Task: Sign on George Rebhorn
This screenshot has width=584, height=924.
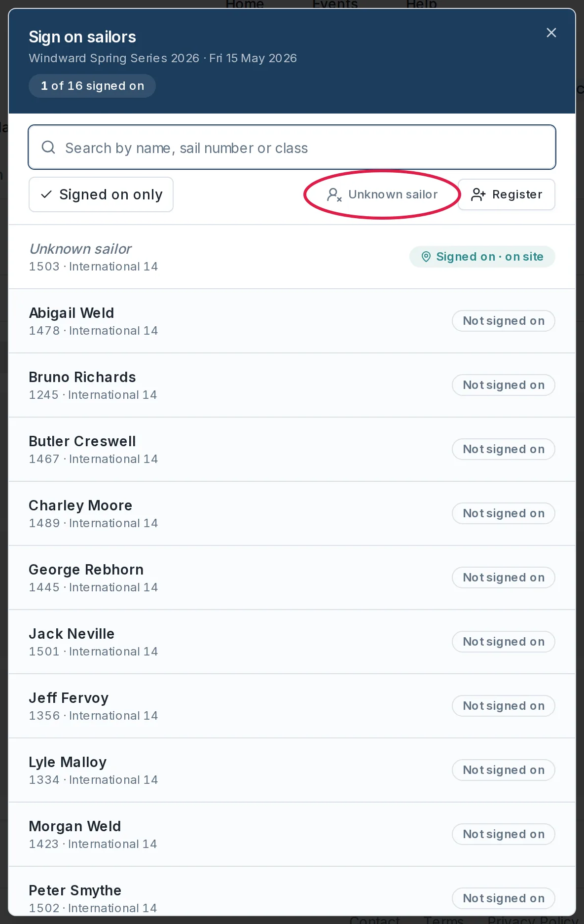Action: tap(503, 577)
